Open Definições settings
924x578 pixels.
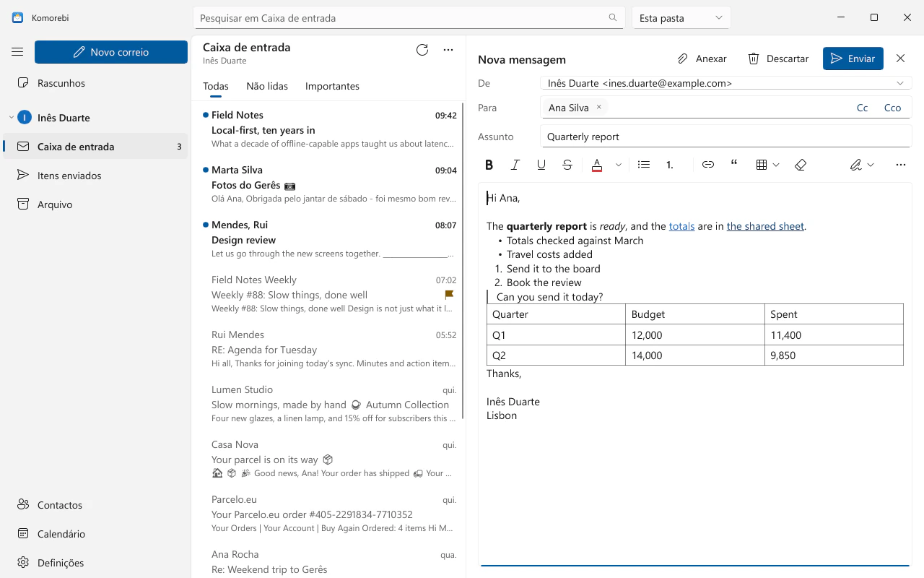[95, 563]
